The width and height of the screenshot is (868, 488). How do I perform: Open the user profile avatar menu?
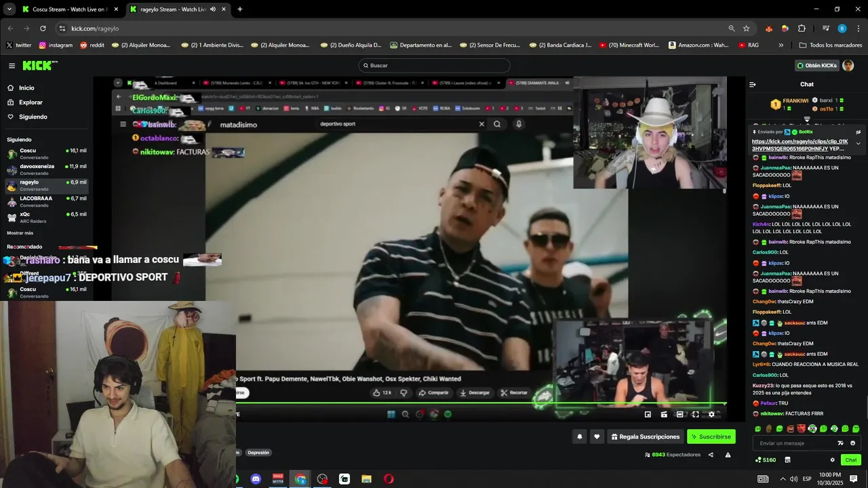coord(848,66)
